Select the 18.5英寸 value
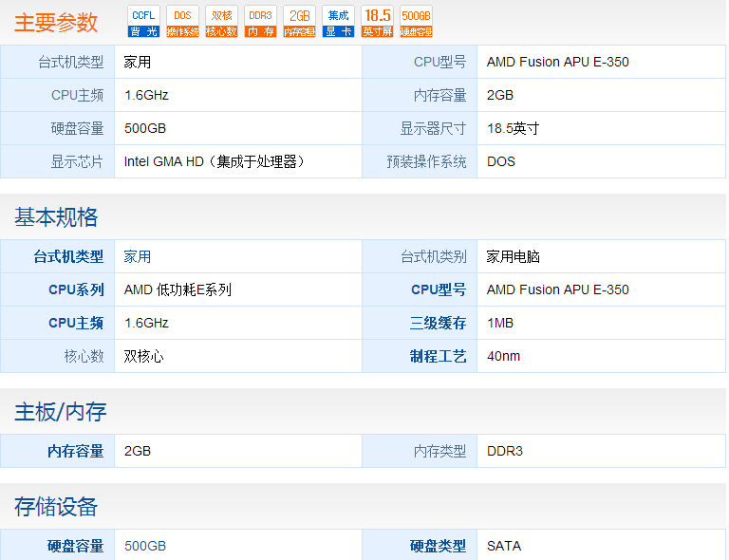Screen dimensions: 729x560 [x=513, y=129]
